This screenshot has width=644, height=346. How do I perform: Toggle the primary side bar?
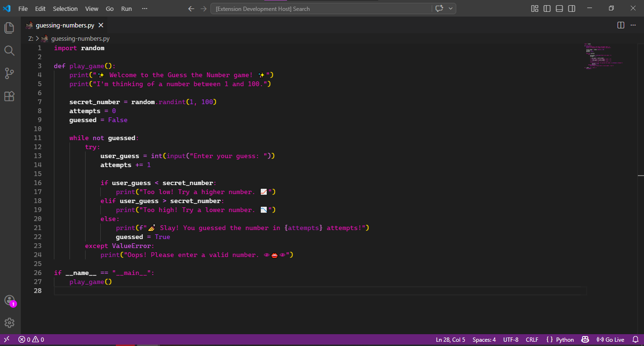[x=547, y=9]
